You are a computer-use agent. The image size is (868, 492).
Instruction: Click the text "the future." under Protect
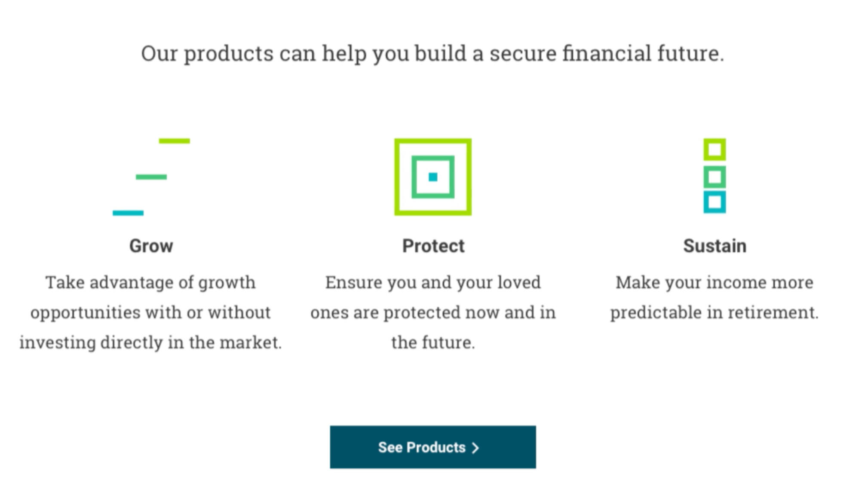click(433, 342)
